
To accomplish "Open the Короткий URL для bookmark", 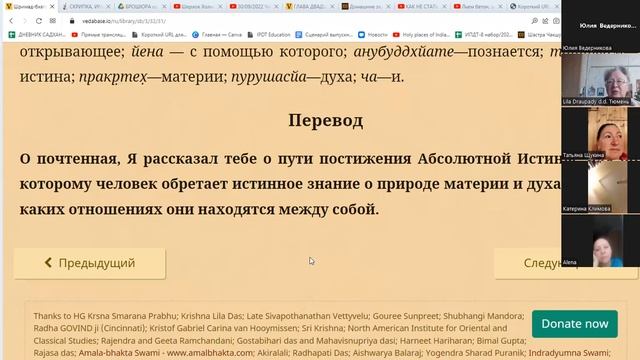I will 159,35.
